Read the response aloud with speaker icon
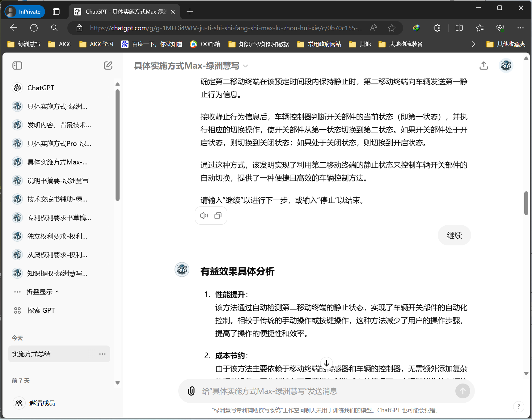The width and height of the screenshot is (532, 420). (204, 215)
